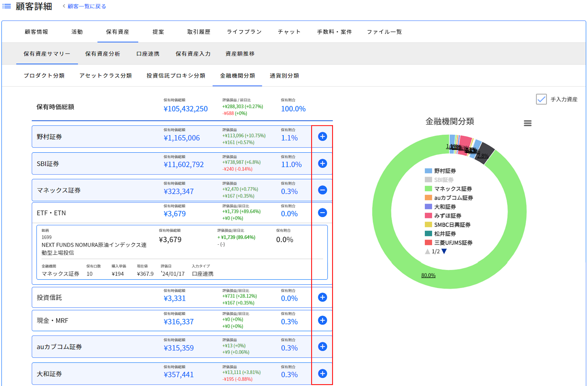Select 保有資産サマリー sub-tab
The height and width of the screenshot is (386, 588).
[47, 54]
